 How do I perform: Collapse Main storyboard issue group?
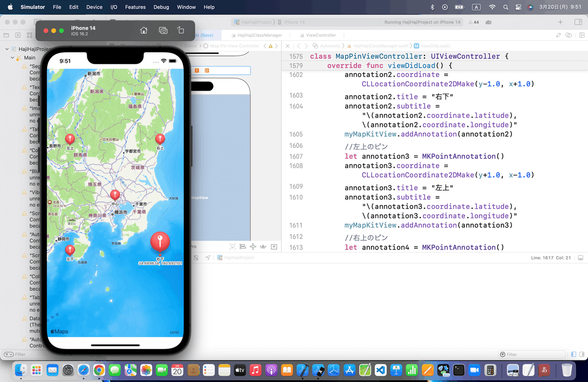(x=13, y=58)
